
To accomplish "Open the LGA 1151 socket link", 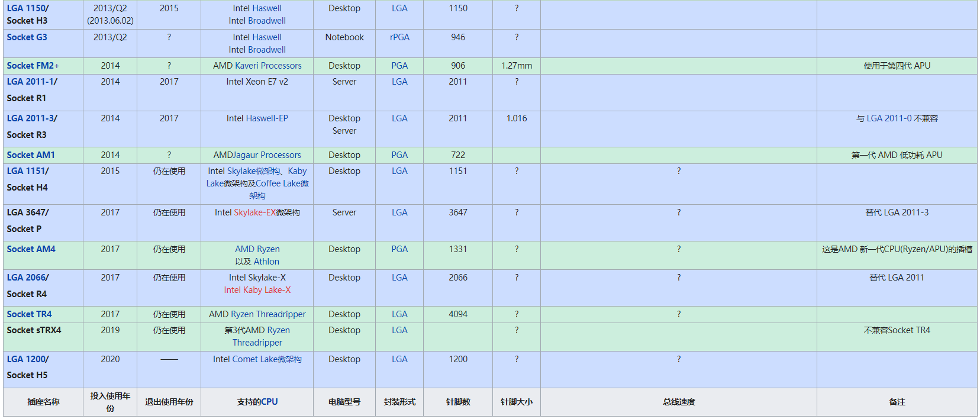I will tap(26, 171).
